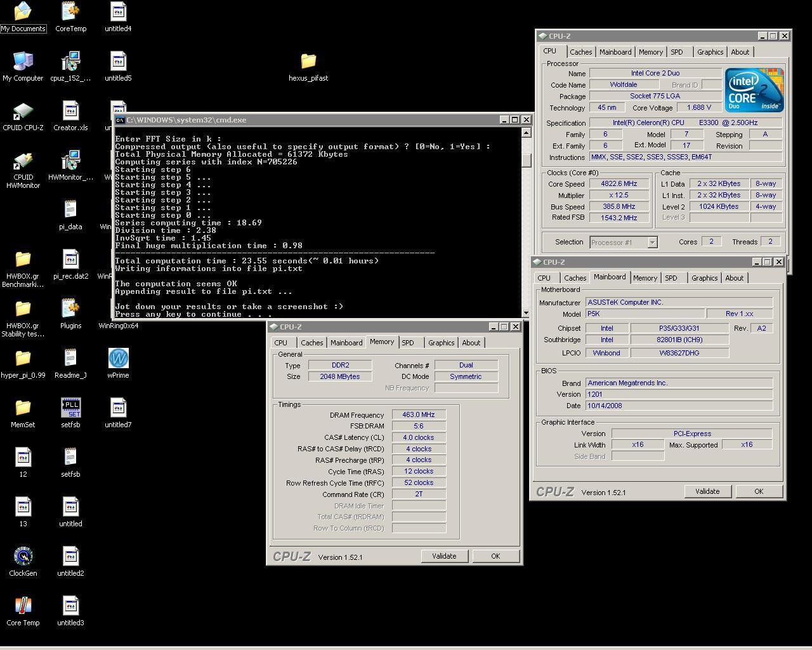The width and height of the screenshot is (812, 650).
Task: Open the setfsb text file icon
Action: [x=70, y=463]
